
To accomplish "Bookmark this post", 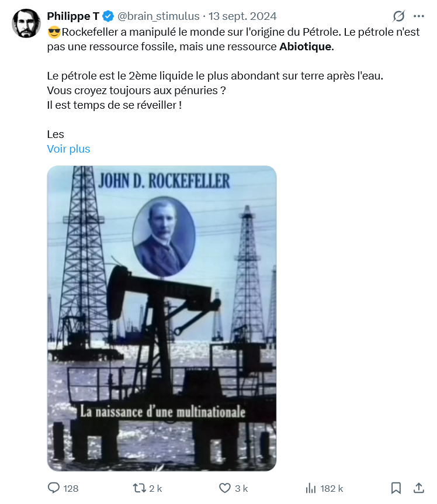I will pyautogui.click(x=396, y=488).
